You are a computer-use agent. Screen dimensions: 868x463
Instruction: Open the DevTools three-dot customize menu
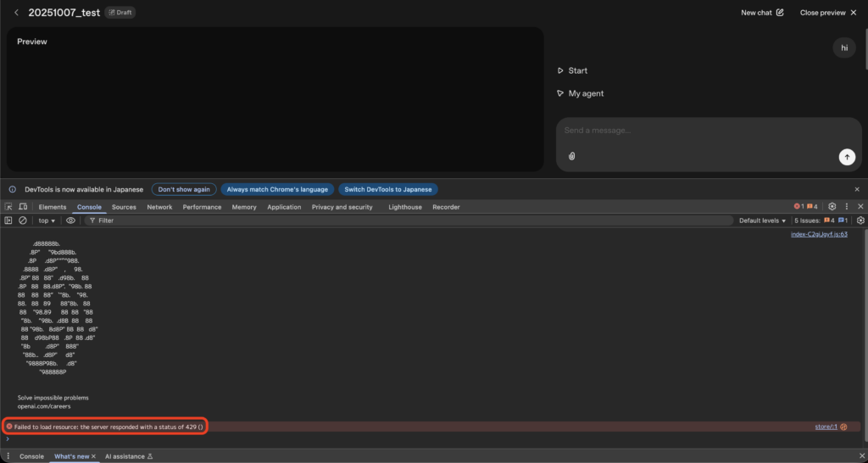[x=847, y=206]
